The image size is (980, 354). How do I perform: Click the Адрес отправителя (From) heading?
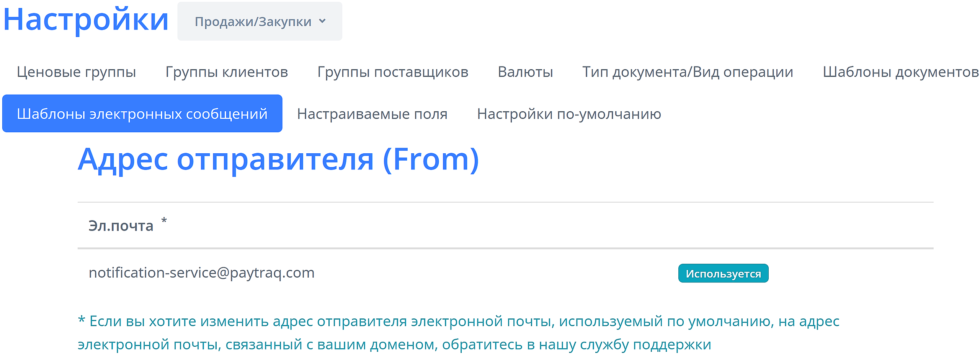tap(278, 159)
